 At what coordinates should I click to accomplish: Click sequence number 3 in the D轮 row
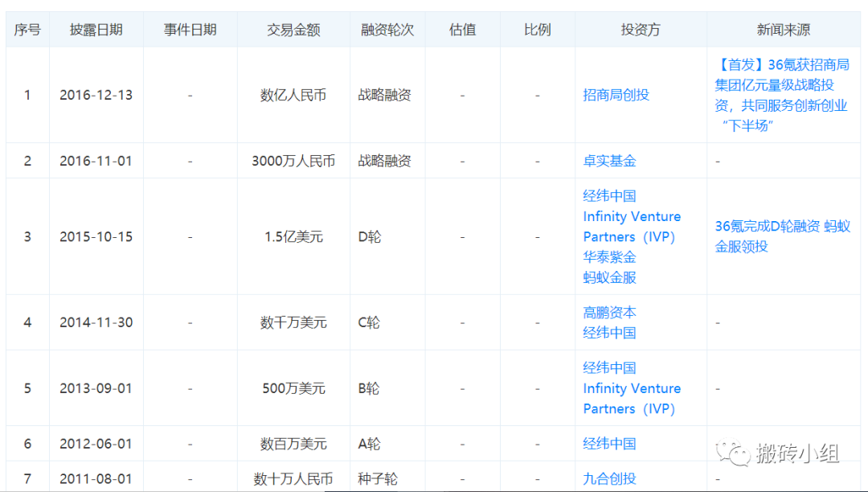[27, 237]
